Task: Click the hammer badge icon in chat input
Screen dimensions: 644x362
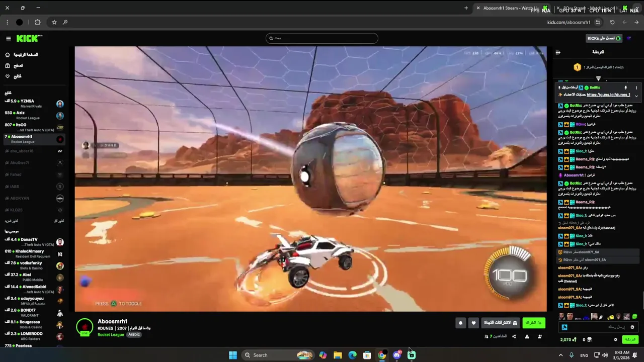Action: coord(565,327)
